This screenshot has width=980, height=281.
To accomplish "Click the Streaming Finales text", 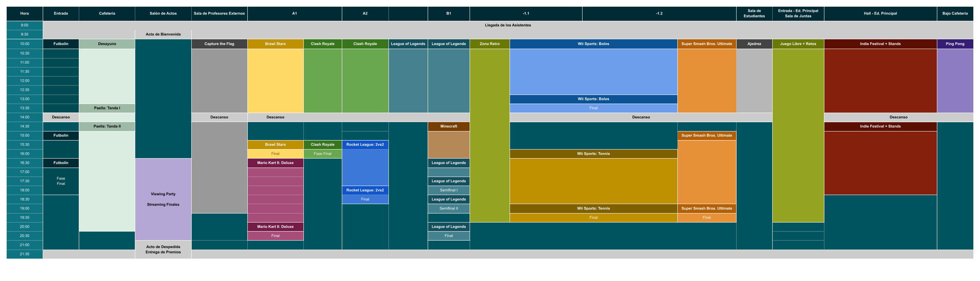I will pos(163,204).
